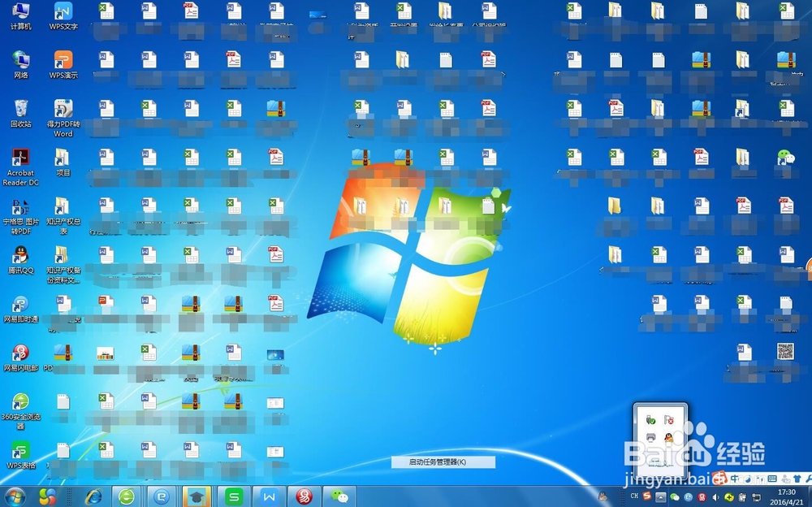Open the 回收站 Recycle Bin
Image resolution: width=812 pixels, height=507 pixels.
tap(19, 106)
